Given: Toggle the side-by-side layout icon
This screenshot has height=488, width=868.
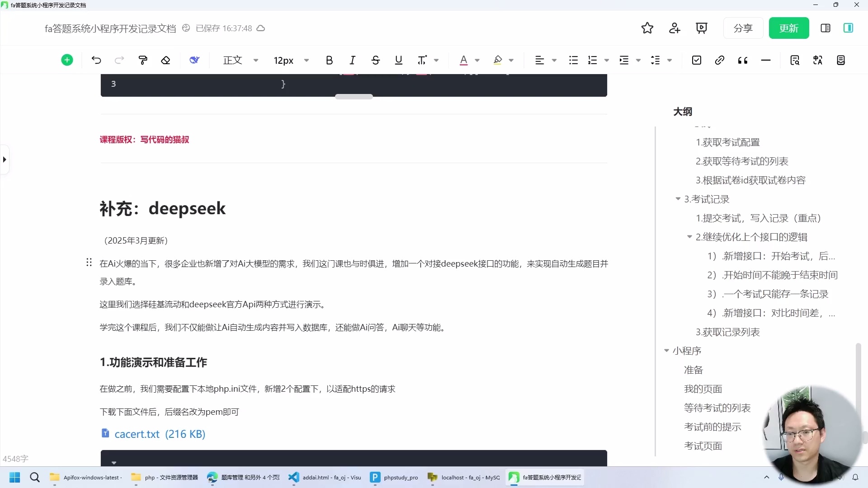Looking at the screenshot, I should click(826, 28).
